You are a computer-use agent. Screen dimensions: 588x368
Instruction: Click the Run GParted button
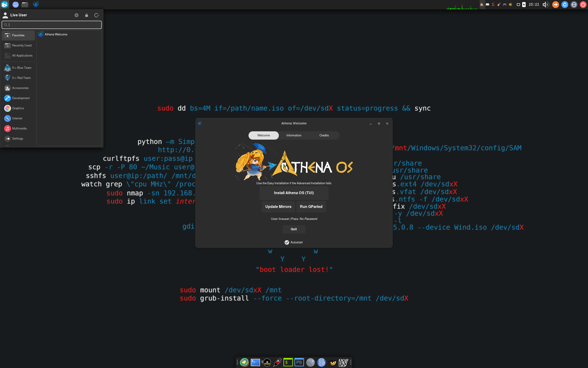point(311,207)
